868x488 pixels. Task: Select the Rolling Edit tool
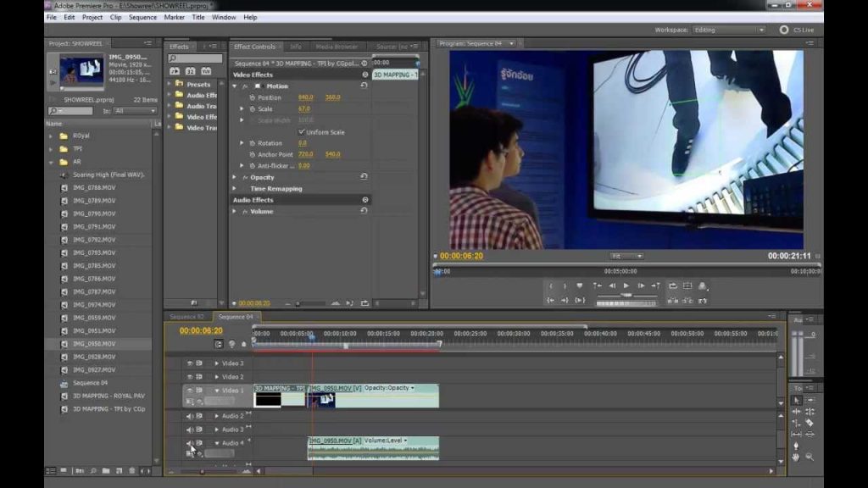pos(810,412)
